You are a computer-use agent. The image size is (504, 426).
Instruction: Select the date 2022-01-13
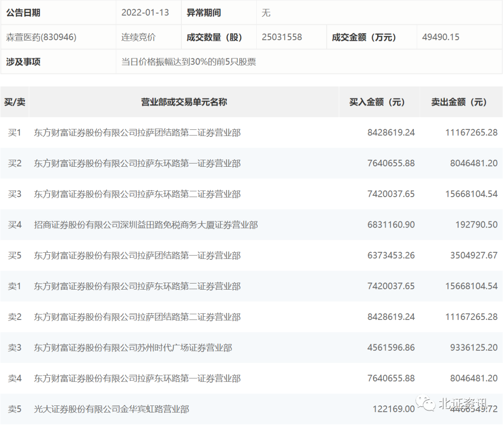[145, 13]
